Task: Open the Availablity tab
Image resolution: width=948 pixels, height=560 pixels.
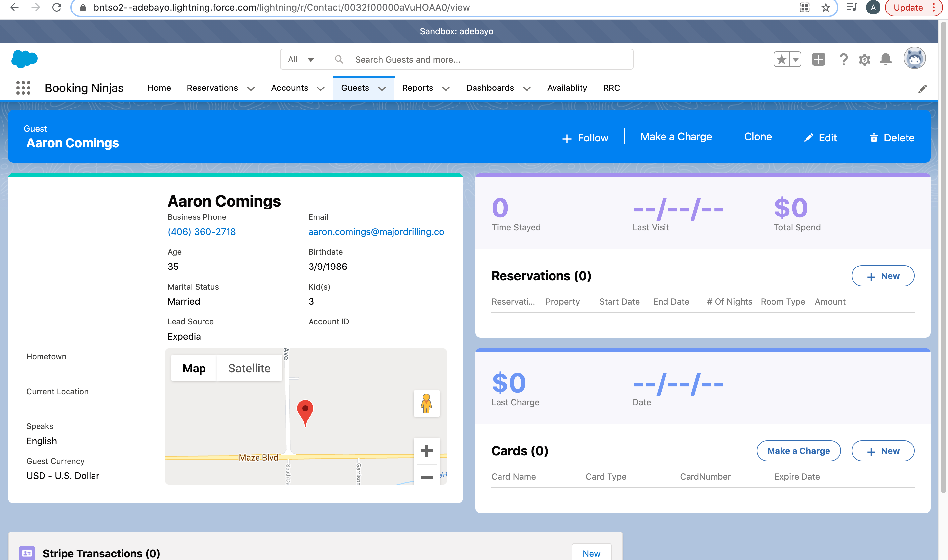Action: click(x=567, y=88)
